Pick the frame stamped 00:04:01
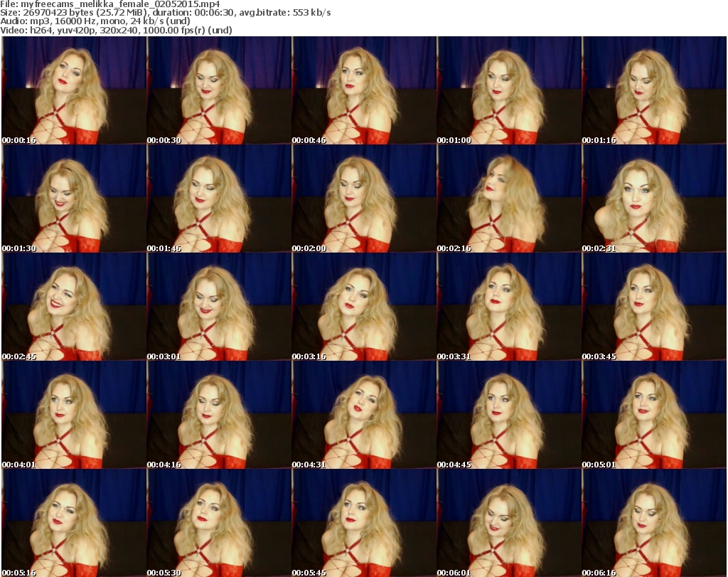 tap(74, 415)
